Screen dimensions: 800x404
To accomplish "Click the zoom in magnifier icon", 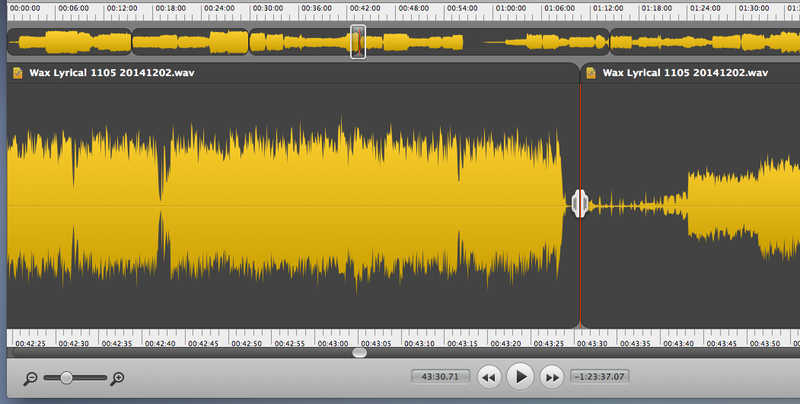I will tap(117, 378).
